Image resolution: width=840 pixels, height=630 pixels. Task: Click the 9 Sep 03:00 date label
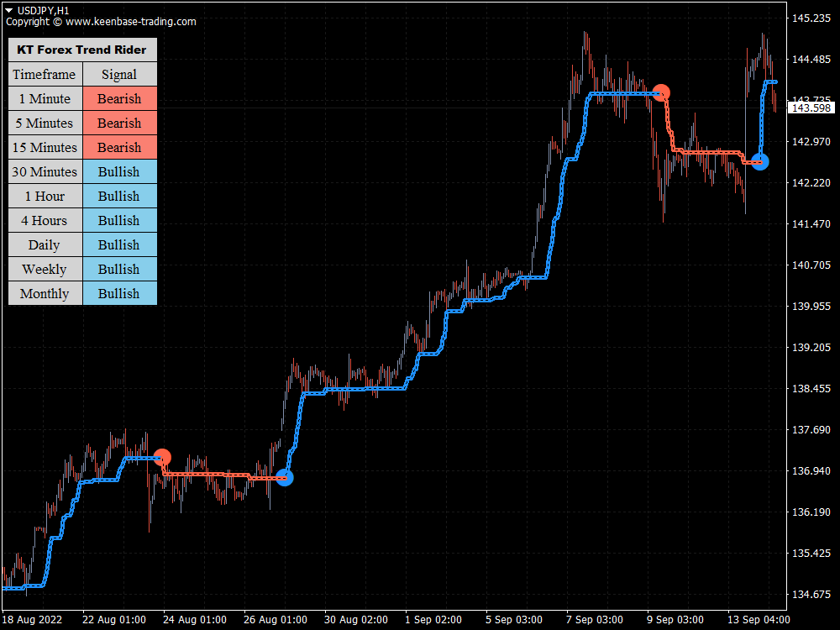[675, 620]
